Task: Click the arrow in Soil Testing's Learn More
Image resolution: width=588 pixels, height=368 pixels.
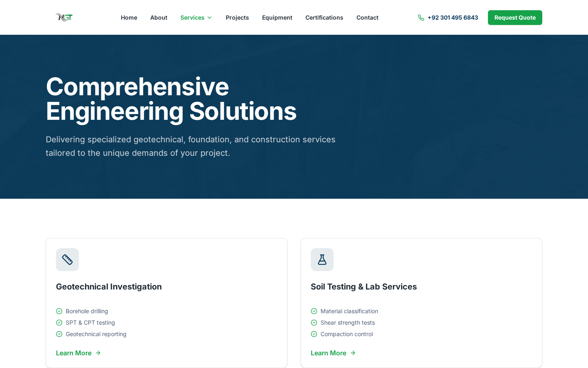Action: pos(353,353)
